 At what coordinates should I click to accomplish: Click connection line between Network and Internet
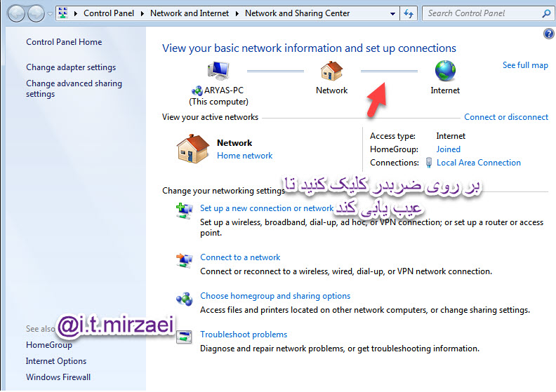coord(389,71)
